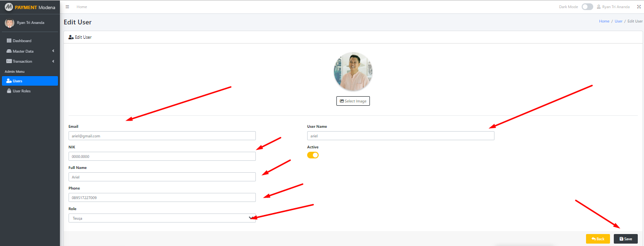The image size is (644, 246).
Task: Click the circular user profile photo
Action: click(x=353, y=72)
